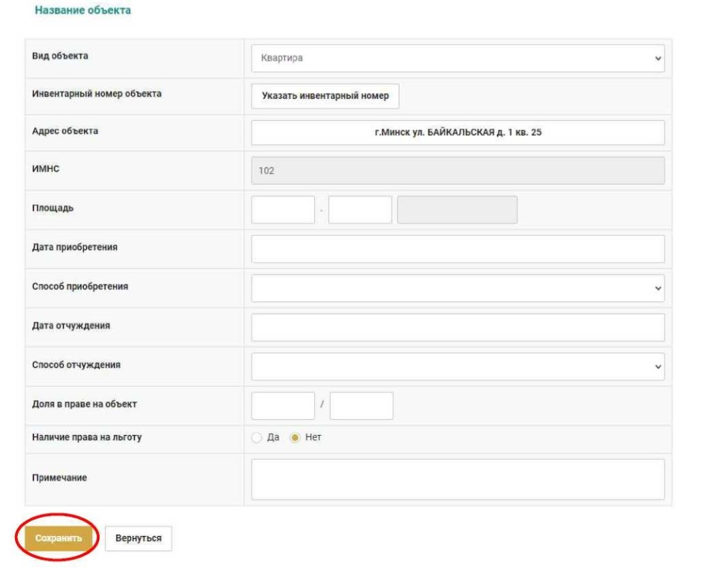
Task: Select the Нет radio for Наличие права на льготу
Action: [x=295, y=438]
